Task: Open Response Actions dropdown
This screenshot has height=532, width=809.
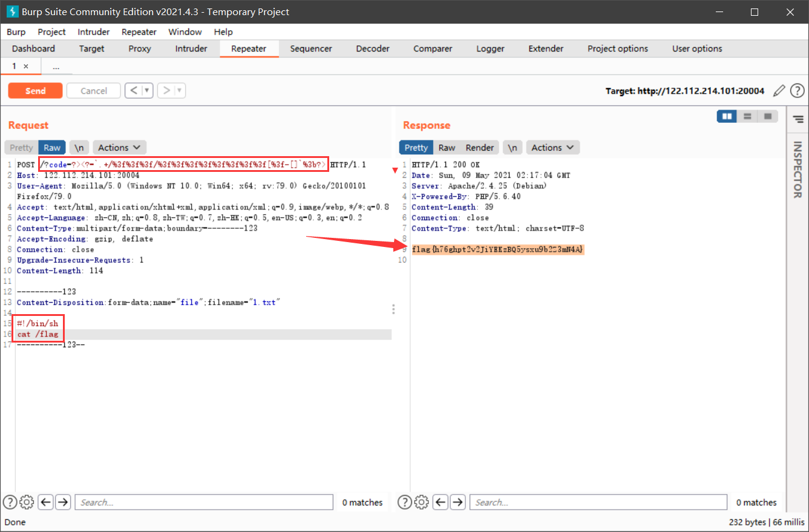Action: [x=553, y=148]
